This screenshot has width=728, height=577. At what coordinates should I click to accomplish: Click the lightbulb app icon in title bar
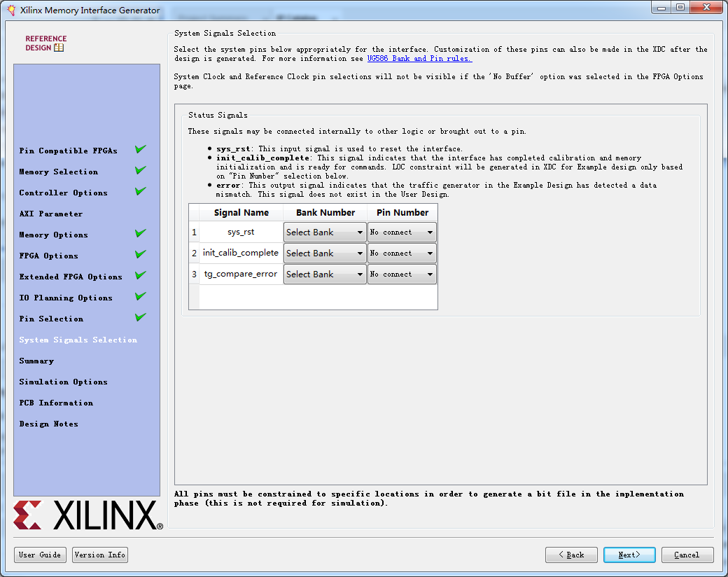tap(11, 11)
